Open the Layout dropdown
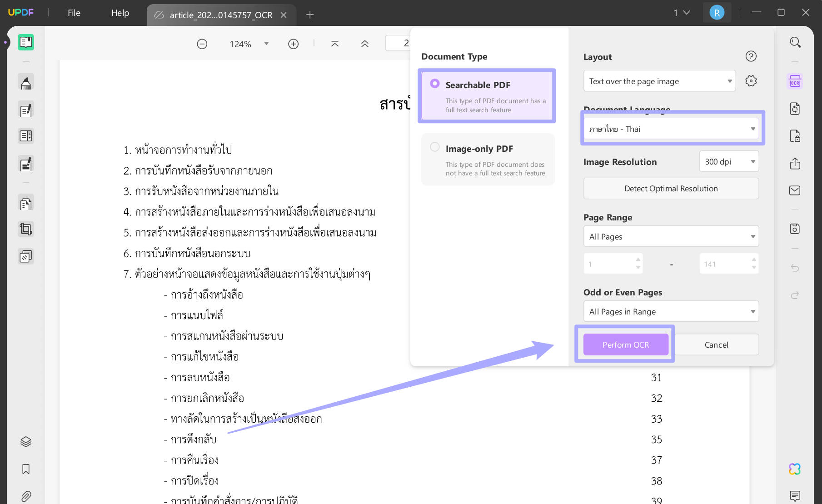Image resolution: width=822 pixels, height=504 pixels. pos(659,81)
